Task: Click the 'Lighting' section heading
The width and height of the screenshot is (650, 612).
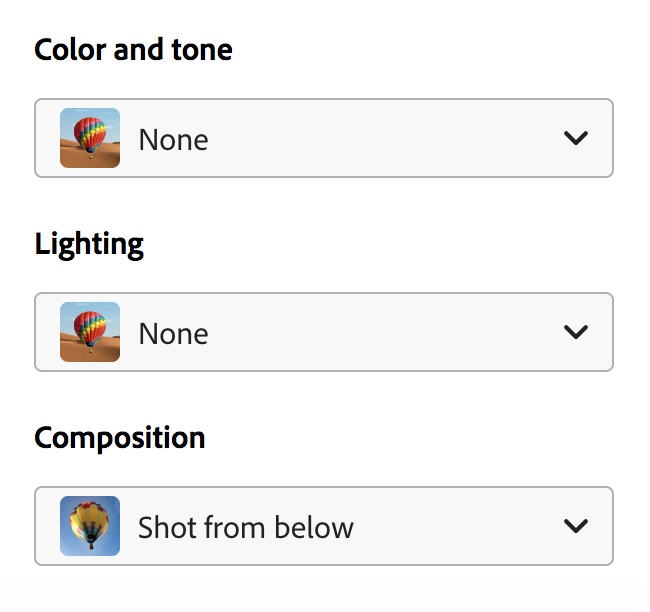Action: tap(89, 244)
